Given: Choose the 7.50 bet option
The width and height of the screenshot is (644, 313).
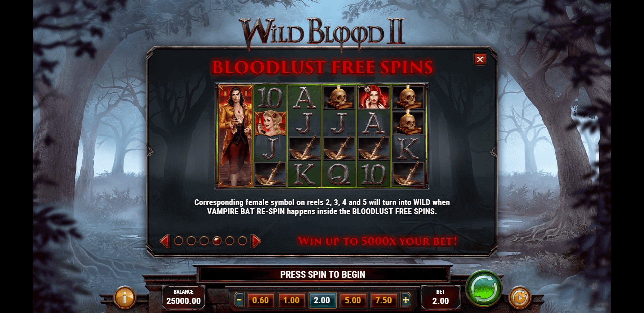Looking at the screenshot, I should (x=383, y=300).
